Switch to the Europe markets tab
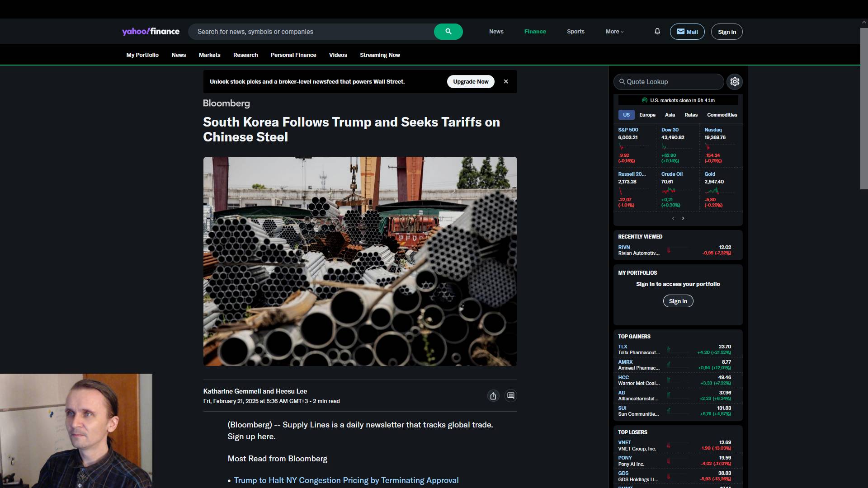This screenshot has width=868, height=488. pyautogui.click(x=647, y=115)
